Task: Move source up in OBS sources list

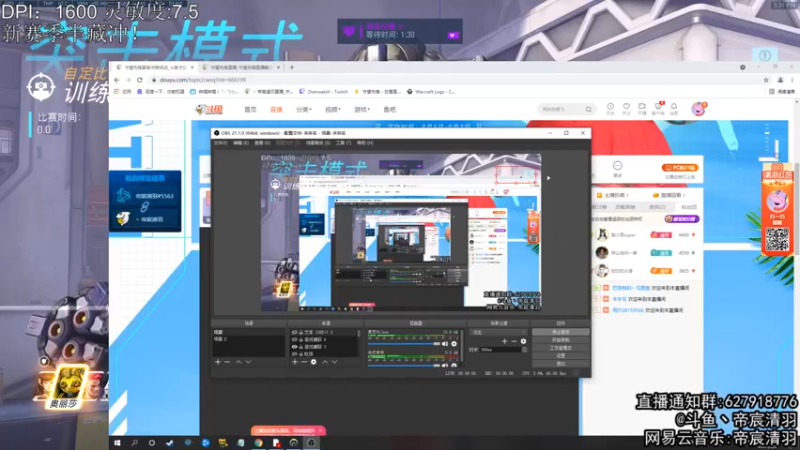Action: click(x=324, y=362)
